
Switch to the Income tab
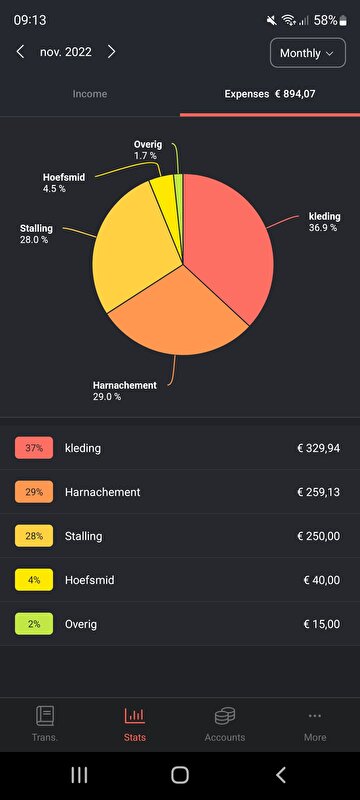(x=90, y=94)
